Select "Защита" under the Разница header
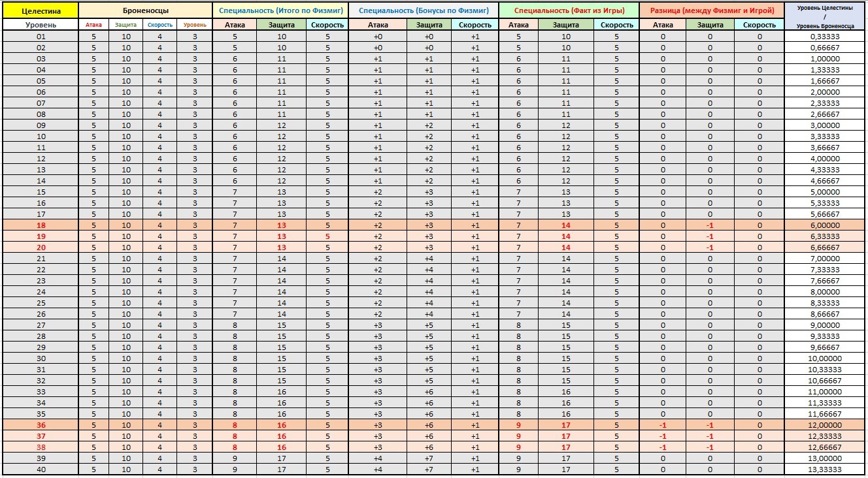This screenshot has height=478, width=868. [x=710, y=25]
